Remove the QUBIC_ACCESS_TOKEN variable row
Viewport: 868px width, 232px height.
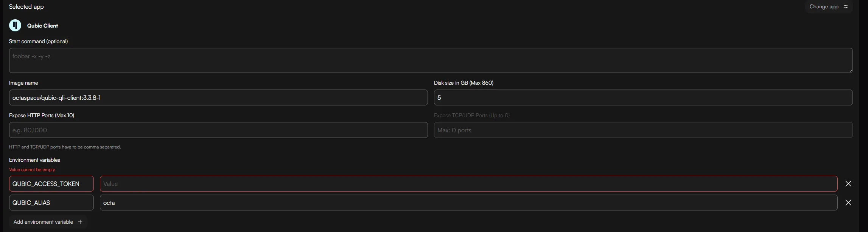(848, 184)
